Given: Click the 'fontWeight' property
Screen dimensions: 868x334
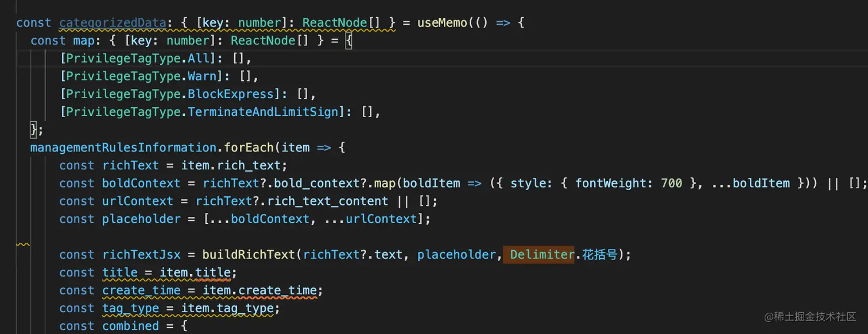Looking at the screenshot, I should click(611, 183).
